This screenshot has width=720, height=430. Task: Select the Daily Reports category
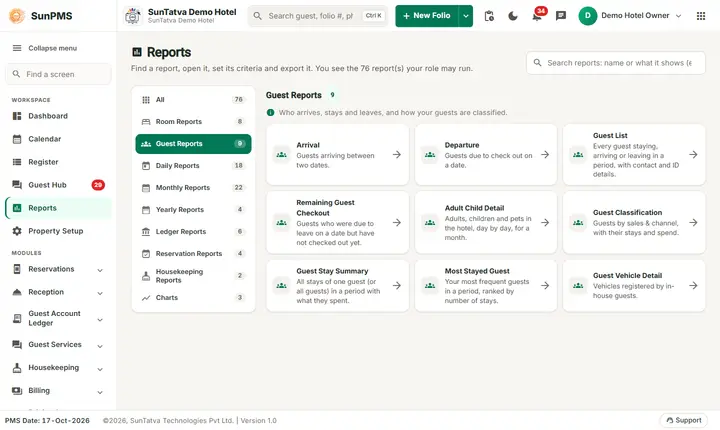click(193, 166)
